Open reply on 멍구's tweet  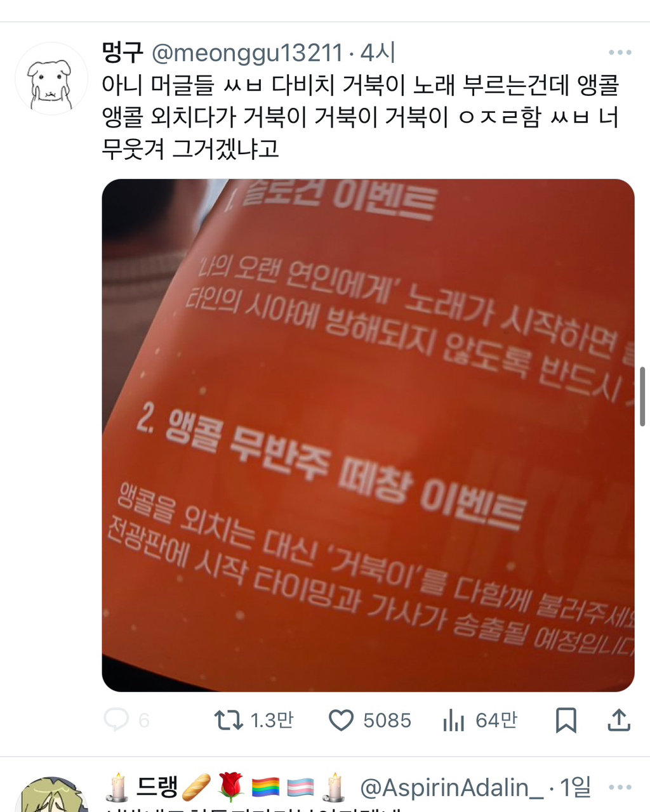[117, 720]
